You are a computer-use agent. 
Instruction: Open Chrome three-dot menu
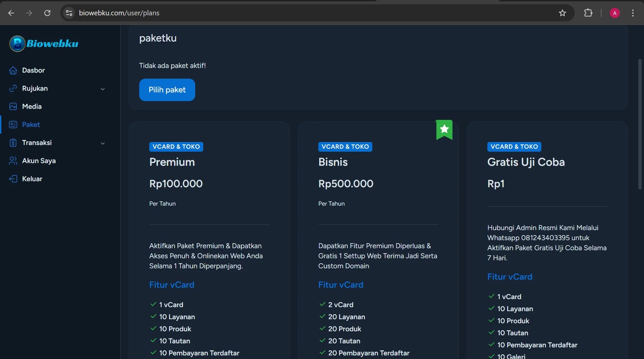(633, 13)
